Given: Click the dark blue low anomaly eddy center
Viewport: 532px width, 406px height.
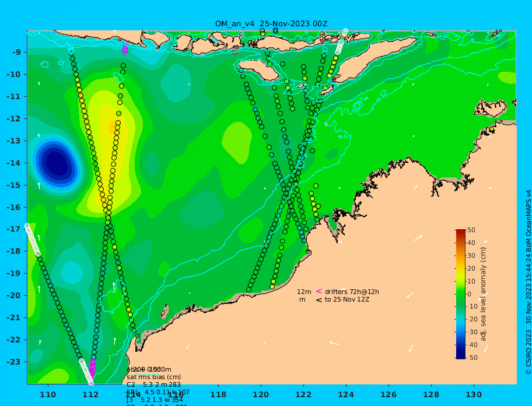Looking at the screenshot, I should 57,164.
